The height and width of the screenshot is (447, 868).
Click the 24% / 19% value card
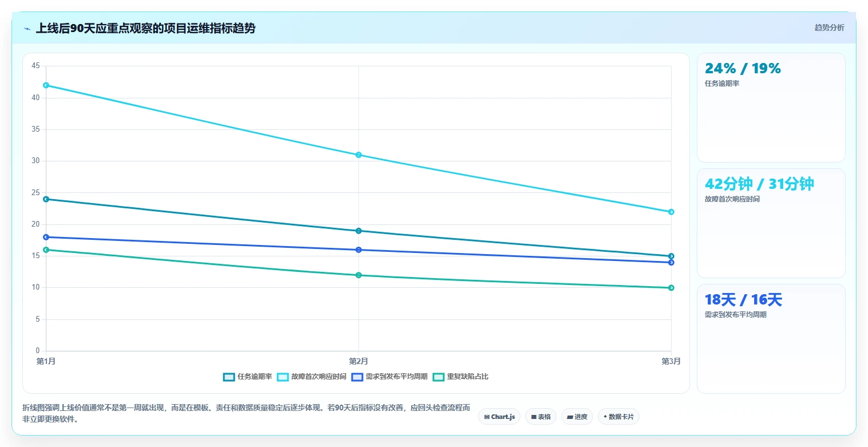tap(771, 108)
